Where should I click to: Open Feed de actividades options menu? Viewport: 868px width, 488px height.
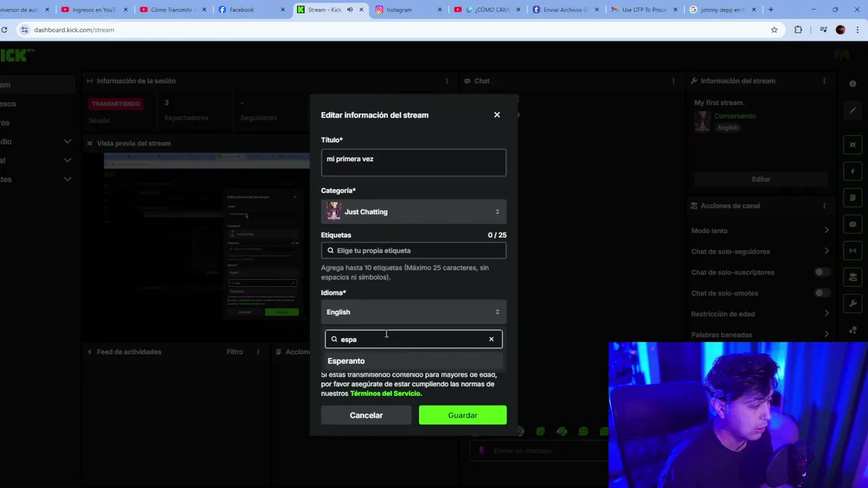coord(258,352)
